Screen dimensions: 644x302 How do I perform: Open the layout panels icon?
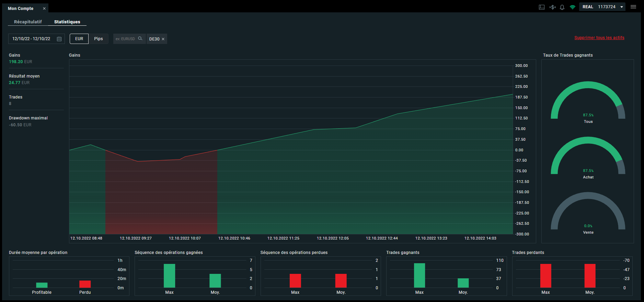pyautogui.click(x=542, y=7)
